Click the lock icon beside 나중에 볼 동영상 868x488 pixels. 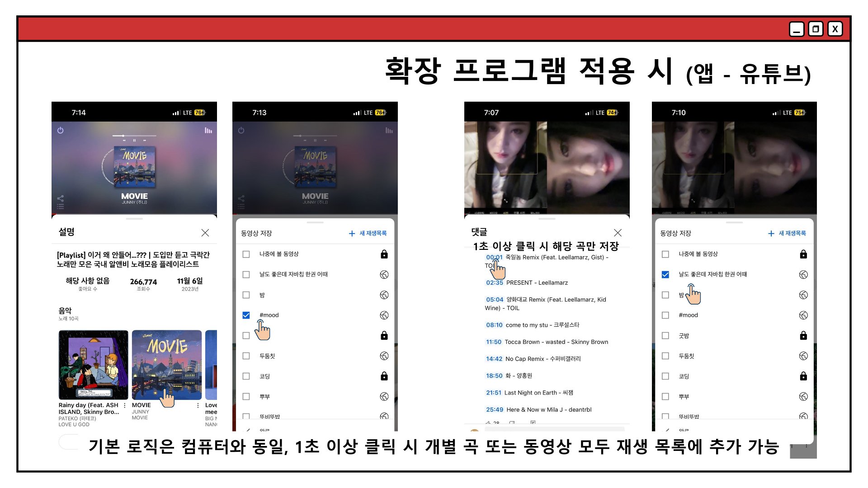384,254
